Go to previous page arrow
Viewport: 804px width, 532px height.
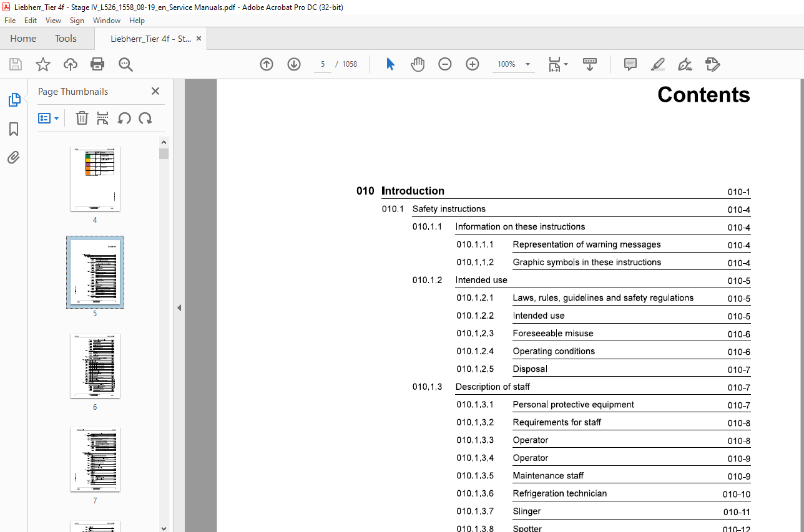(x=267, y=64)
